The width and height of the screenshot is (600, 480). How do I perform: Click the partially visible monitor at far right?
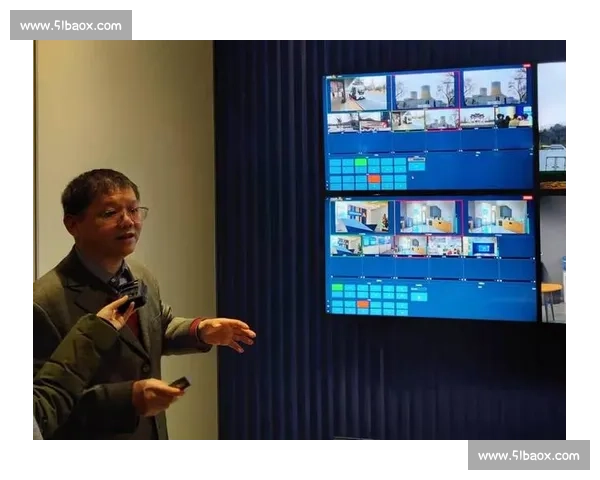(552, 190)
